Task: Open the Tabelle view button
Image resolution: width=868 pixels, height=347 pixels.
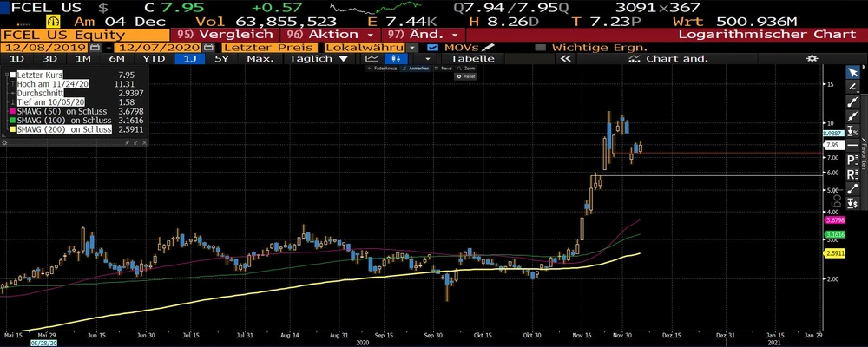Action: coord(473,59)
